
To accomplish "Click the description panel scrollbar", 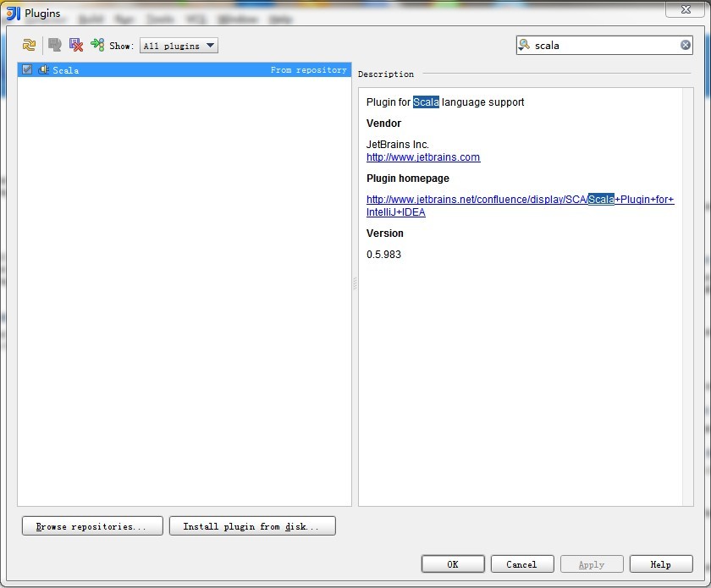I will [688, 297].
